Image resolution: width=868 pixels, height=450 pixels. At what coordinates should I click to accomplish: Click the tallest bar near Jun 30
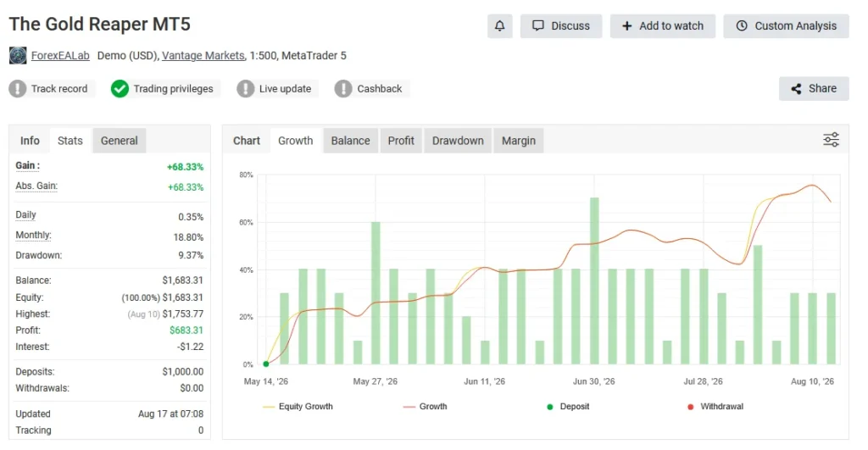pyautogui.click(x=594, y=281)
